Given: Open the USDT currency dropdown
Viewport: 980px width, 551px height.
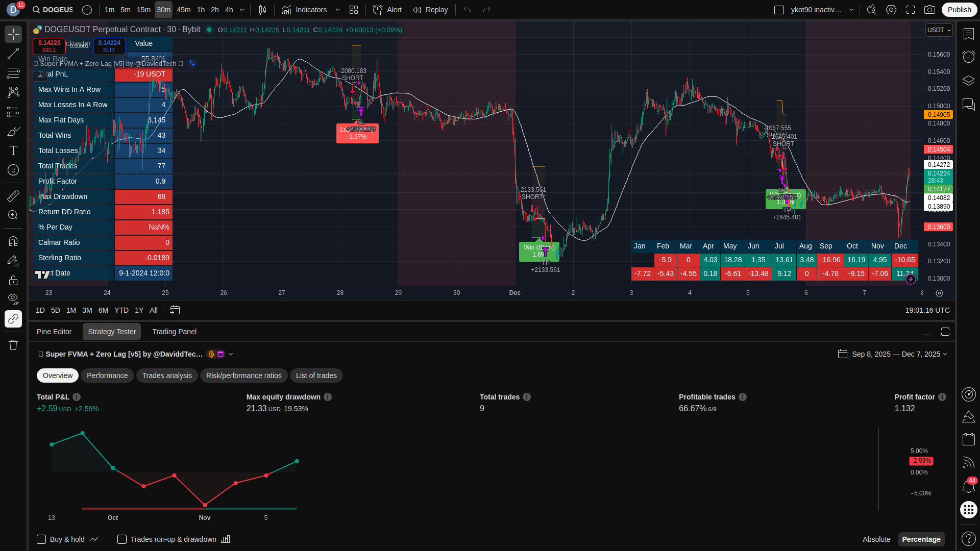Looking at the screenshot, I should click(x=939, y=30).
